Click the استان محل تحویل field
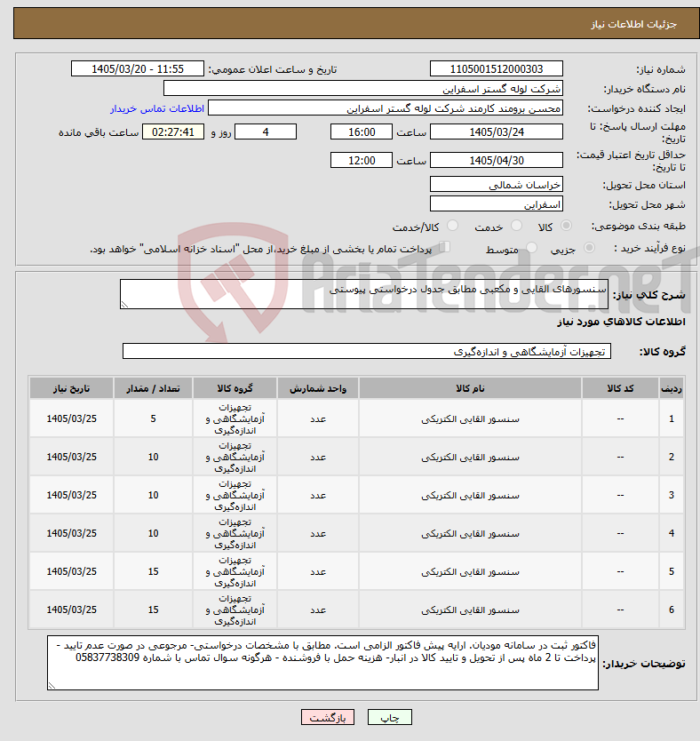The image size is (700, 741). click(x=497, y=184)
